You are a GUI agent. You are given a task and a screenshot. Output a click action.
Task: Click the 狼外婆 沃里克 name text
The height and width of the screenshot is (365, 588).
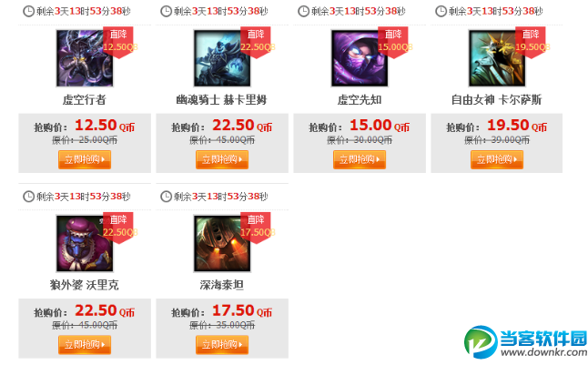[x=85, y=285]
